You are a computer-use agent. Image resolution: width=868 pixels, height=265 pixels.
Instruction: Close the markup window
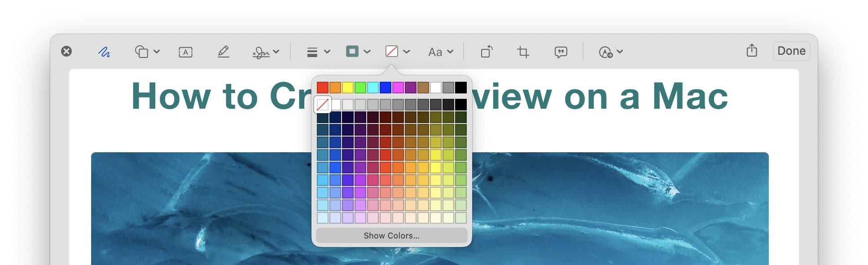66,51
